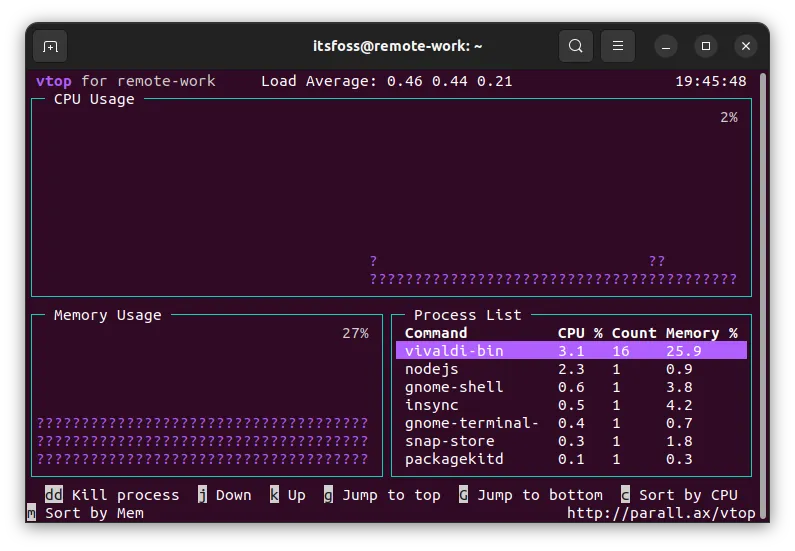795x551 pixels.
Task: Minimize the terminal window
Action: (x=666, y=46)
